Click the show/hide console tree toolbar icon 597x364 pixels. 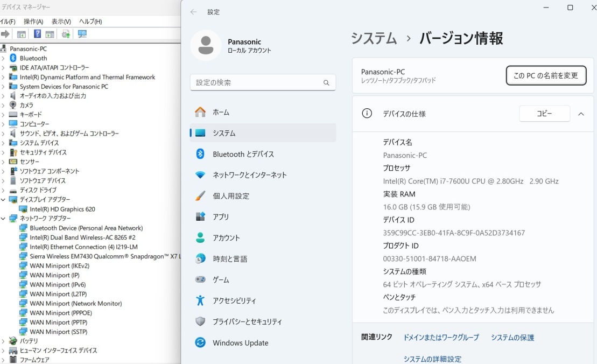click(x=22, y=34)
